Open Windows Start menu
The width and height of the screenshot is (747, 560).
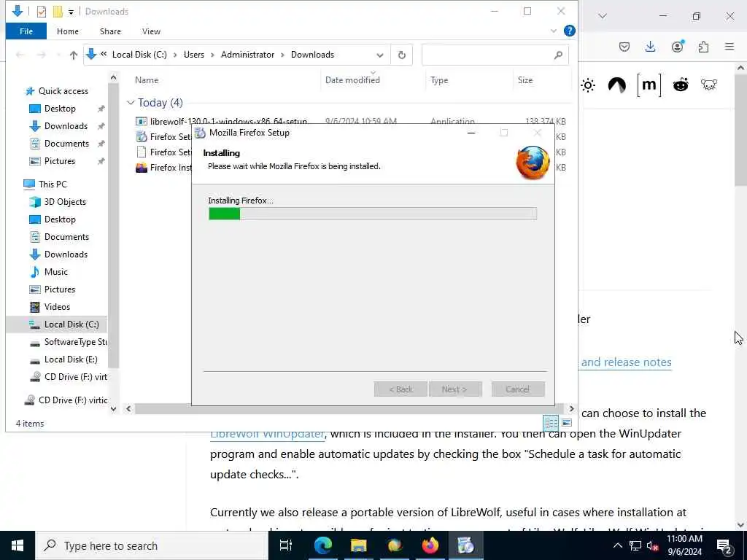point(18,545)
